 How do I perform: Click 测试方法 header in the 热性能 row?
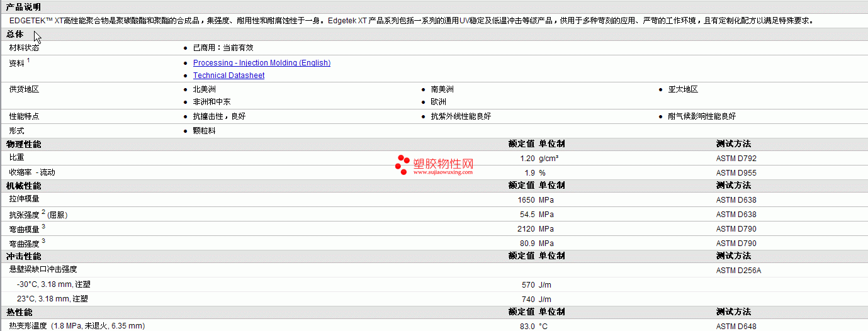[x=733, y=312]
